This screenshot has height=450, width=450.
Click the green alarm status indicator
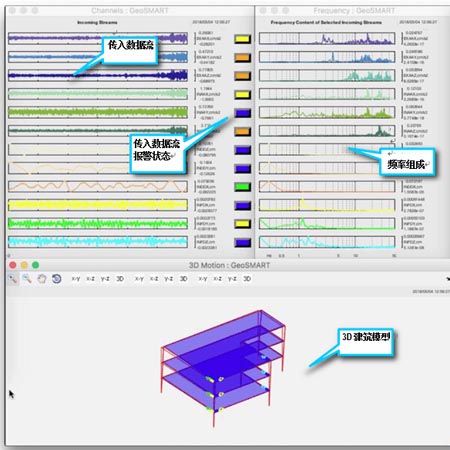tap(242, 187)
